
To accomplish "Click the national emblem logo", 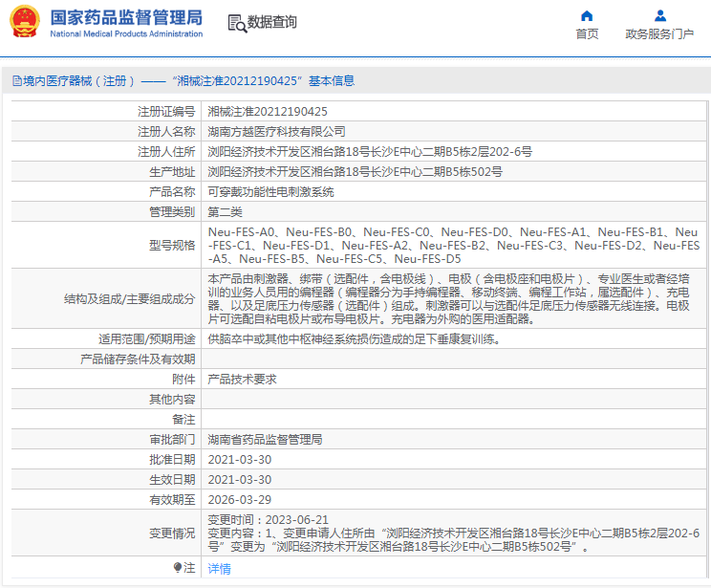I will tap(25, 22).
